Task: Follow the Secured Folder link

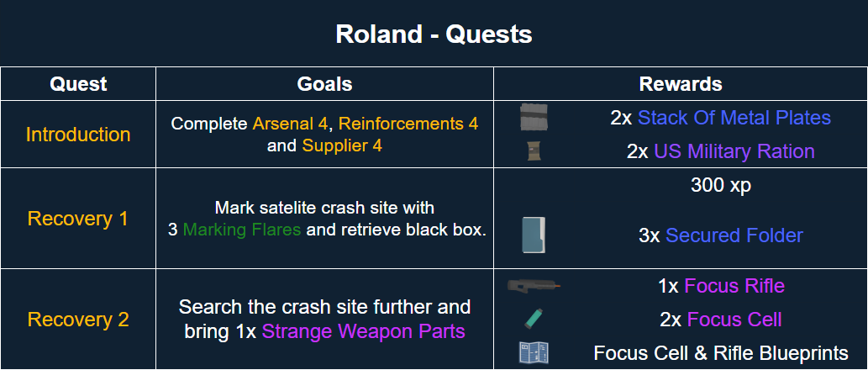Action: coord(734,235)
